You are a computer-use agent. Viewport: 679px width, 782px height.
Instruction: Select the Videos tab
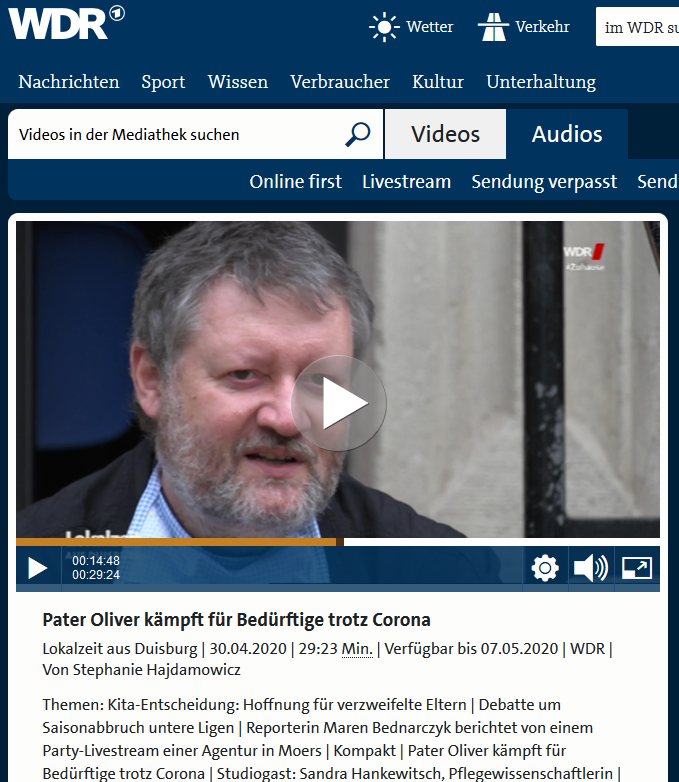(x=446, y=134)
